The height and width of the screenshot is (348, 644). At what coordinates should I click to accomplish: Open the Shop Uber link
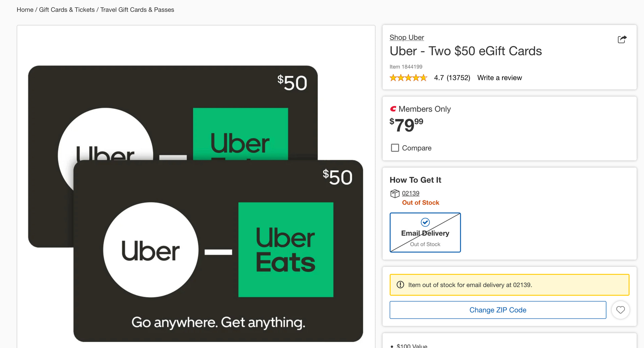point(407,38)
